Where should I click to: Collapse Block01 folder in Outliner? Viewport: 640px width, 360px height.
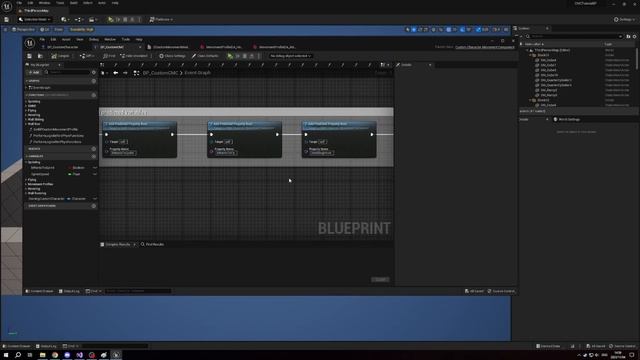point(531,55)
